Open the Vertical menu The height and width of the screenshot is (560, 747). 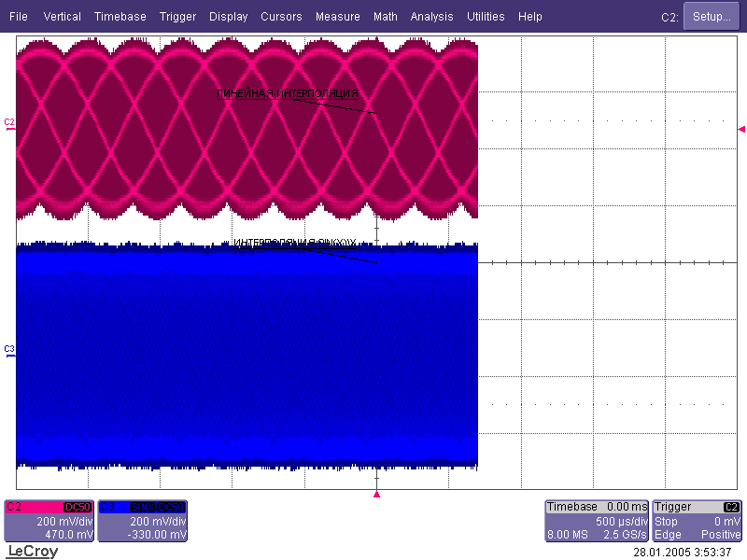point(62,17)
